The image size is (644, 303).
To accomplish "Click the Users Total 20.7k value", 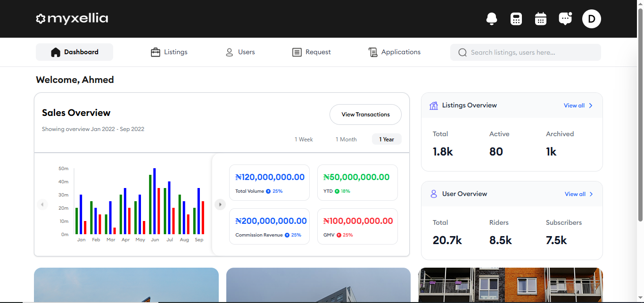I will [x=447, y=240].
